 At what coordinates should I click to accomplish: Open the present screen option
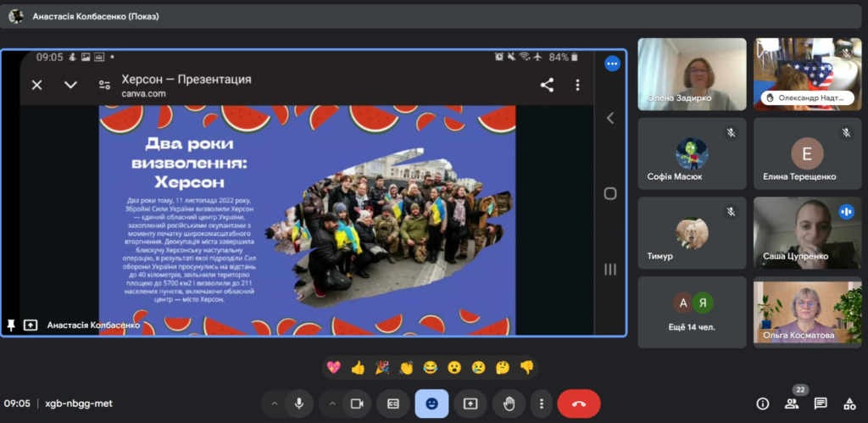[x=470, y=404]
